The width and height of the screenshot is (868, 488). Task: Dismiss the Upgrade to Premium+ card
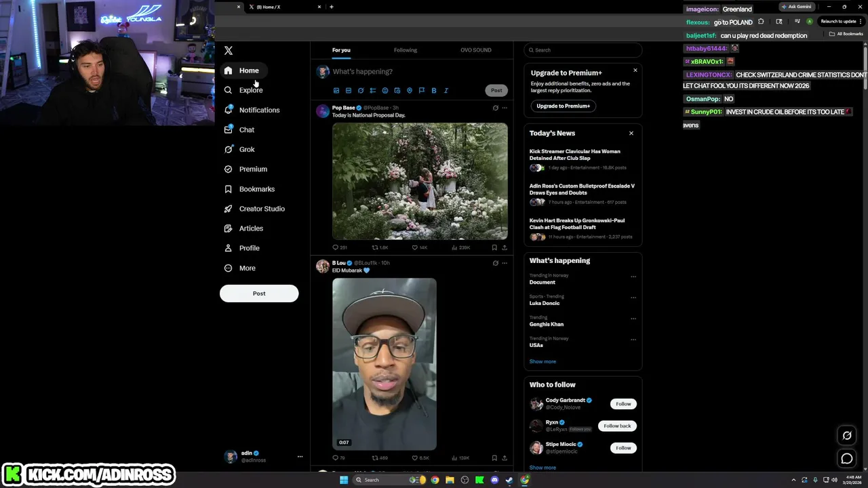pyautogui.click(x=635, y=70)
